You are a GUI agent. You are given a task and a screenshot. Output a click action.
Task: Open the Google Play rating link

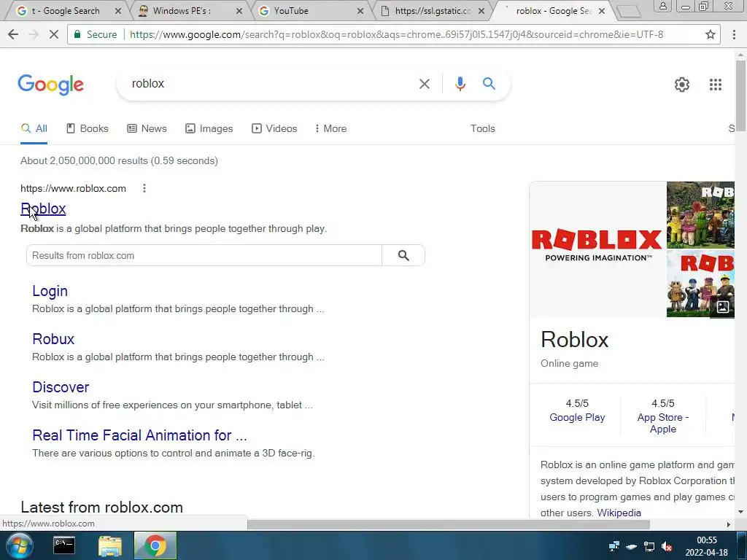point(577,418)
